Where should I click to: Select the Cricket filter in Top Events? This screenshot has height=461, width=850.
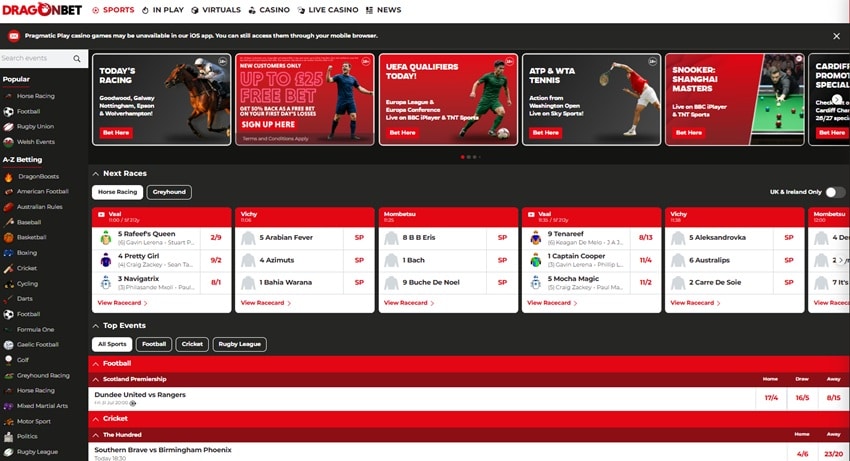(192, 344)
